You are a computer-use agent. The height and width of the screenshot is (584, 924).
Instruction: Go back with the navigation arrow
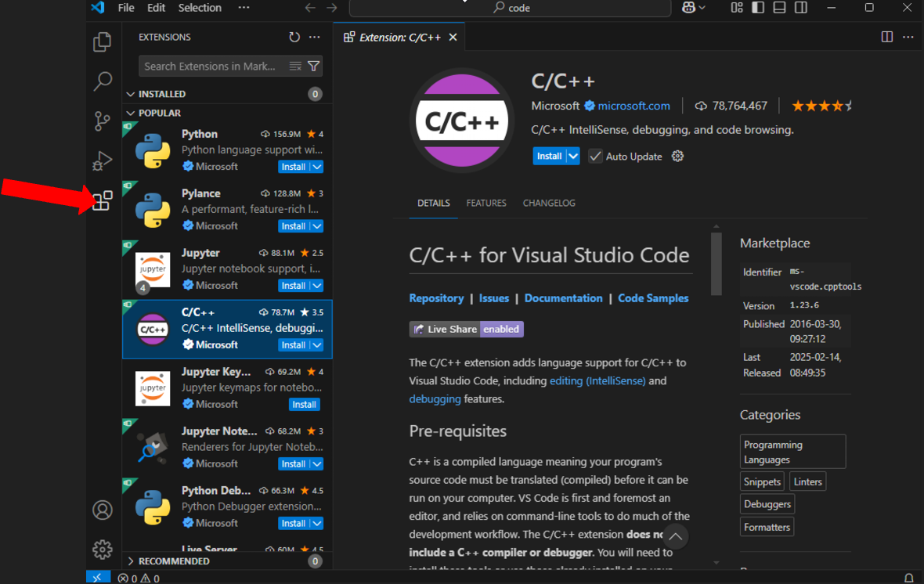pyautogui.click(x=310, y=8)
